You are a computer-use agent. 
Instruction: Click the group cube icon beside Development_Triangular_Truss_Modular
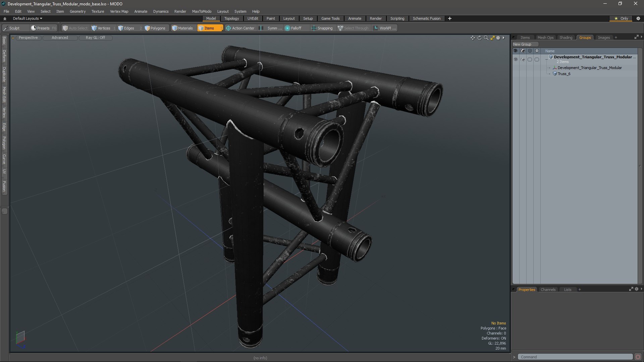click(551, 57)
